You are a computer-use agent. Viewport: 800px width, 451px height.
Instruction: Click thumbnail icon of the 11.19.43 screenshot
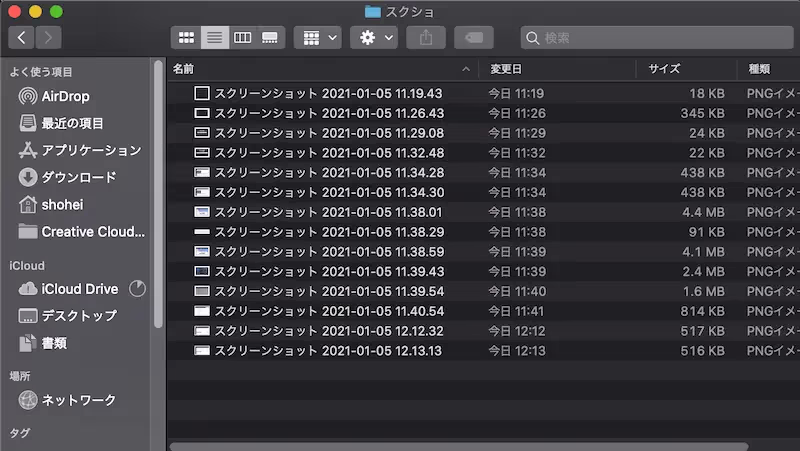pos(202,93)
